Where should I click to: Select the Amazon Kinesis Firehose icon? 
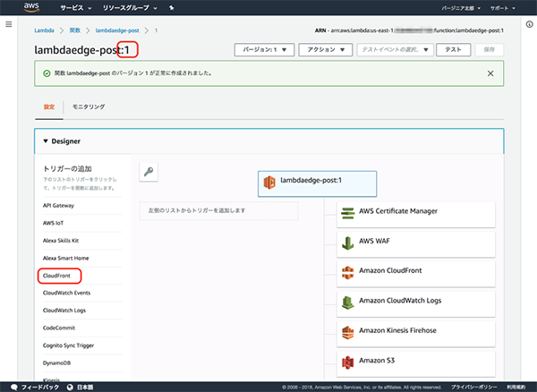click(x=347, y=333)
